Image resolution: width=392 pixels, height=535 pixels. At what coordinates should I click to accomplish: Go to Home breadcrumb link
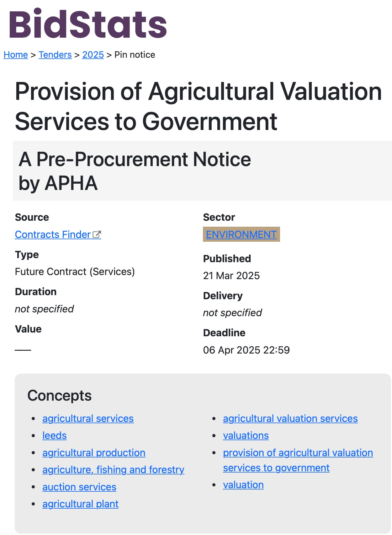point(16,55)
